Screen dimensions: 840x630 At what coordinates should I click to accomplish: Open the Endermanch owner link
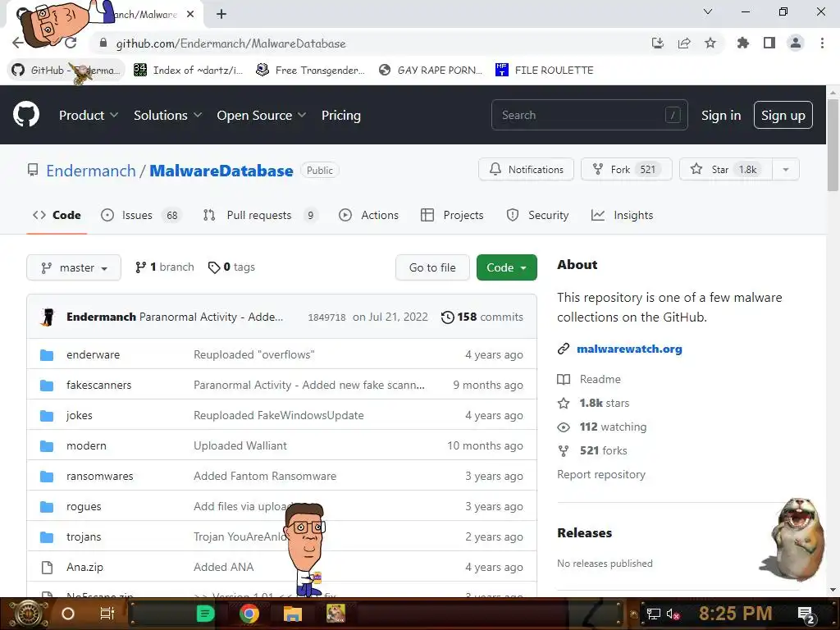tap(91, 171)
